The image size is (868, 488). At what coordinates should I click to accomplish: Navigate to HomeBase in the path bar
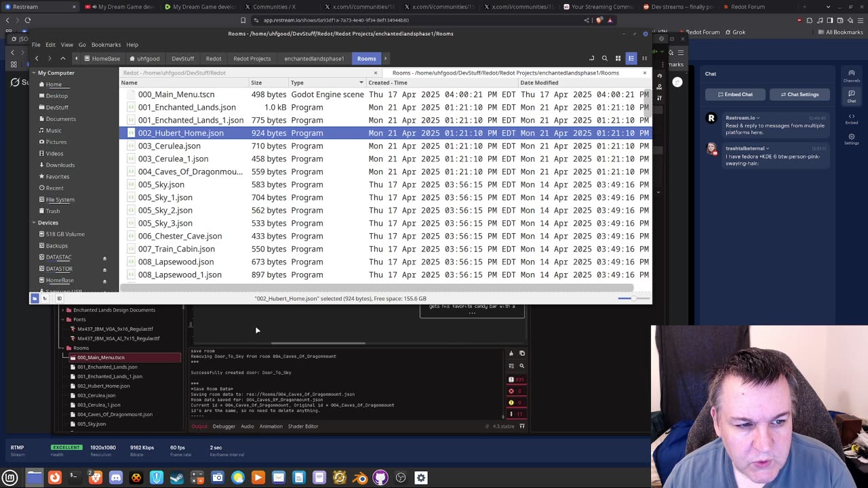(x=102, y=58)
